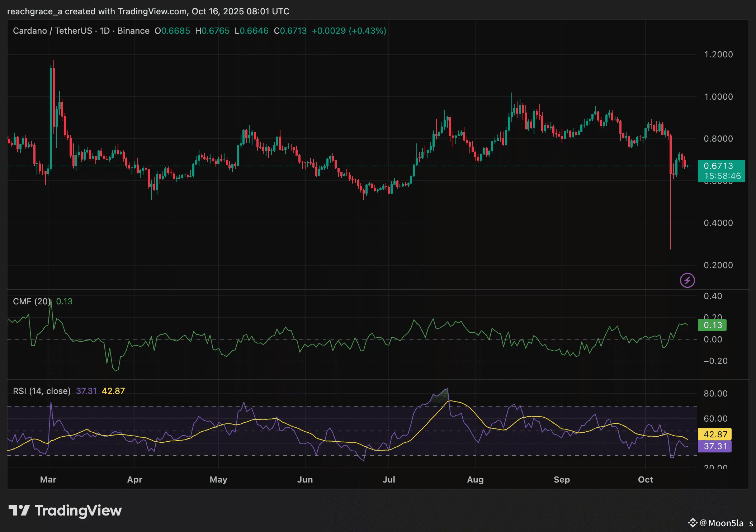Viewport: 756px width, 532px height.
Task: Click the purple lightning bolt icon
Action: coord(687,280)
